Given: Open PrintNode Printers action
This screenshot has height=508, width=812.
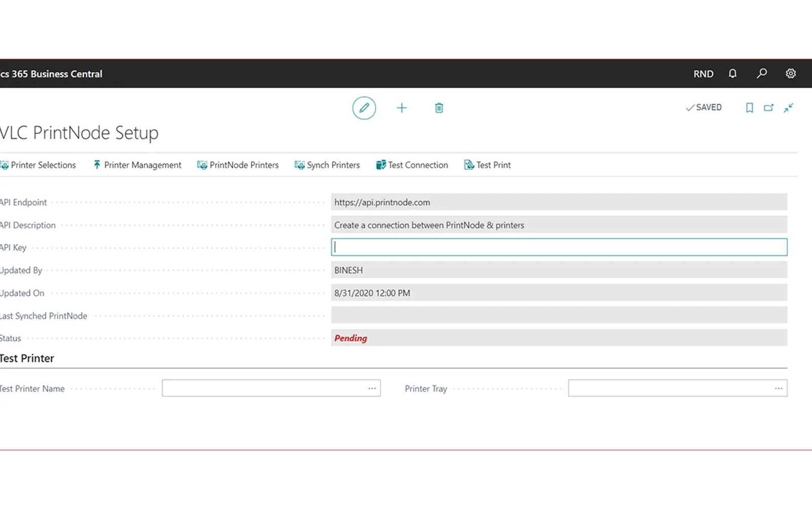Looking at the screenshot, I should (238, 165).
